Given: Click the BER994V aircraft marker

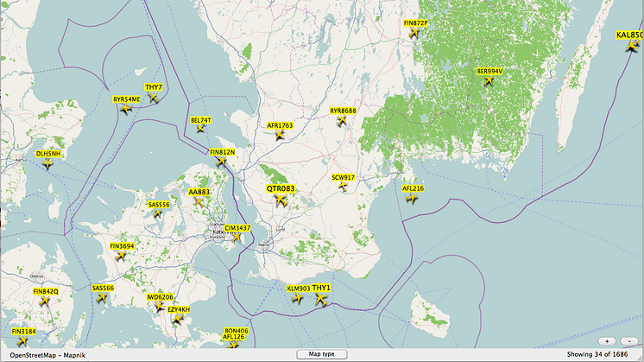Looking at the screenshot, I should click(x=489, y=81).
